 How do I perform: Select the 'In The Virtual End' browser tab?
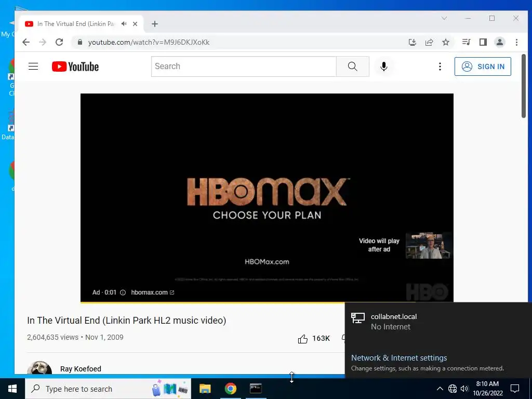click(x=82, y=24)
